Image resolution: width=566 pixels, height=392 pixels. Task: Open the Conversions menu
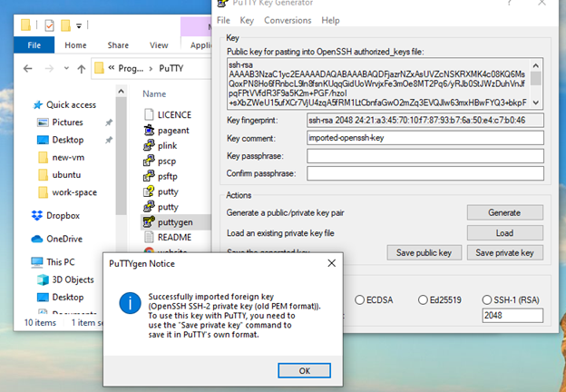[x=288, y=20]
